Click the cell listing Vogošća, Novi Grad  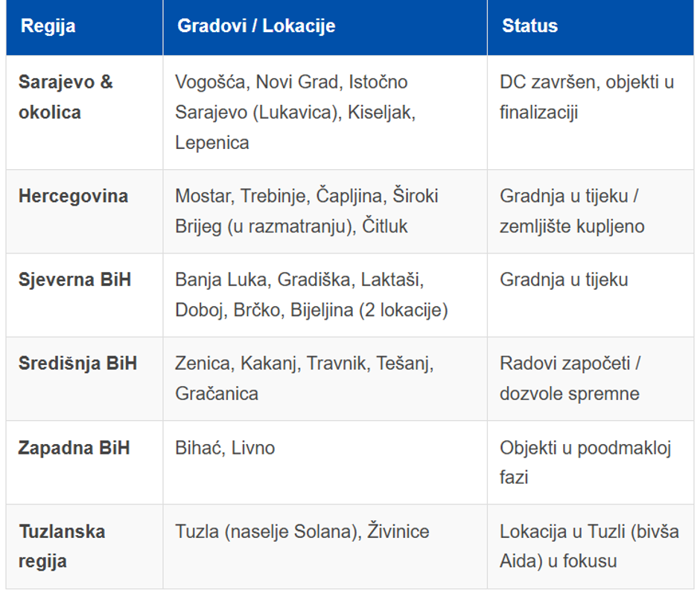click(295, 112)
